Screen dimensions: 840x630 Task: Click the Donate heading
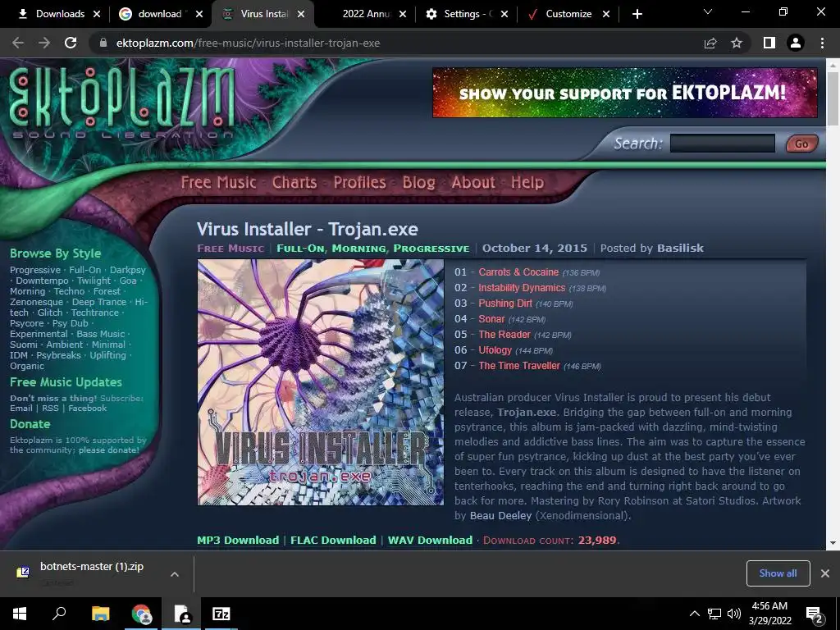[30, 424]
